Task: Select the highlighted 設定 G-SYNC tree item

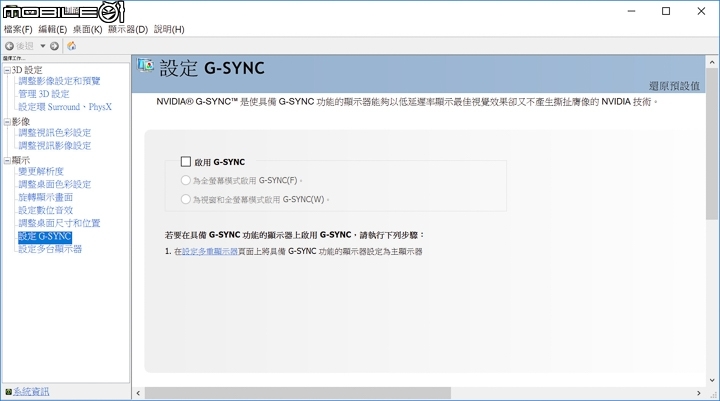Action: (45, 236)
